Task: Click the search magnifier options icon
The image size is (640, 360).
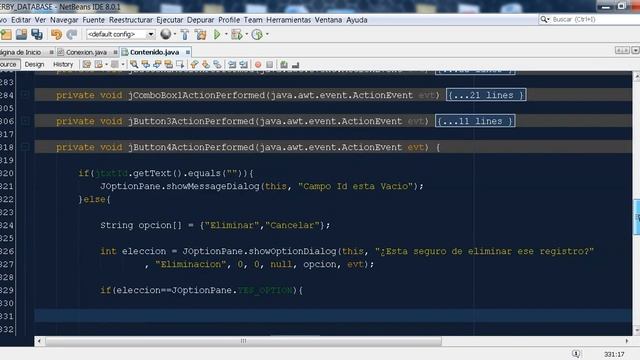Action: [x=544, y=19]
